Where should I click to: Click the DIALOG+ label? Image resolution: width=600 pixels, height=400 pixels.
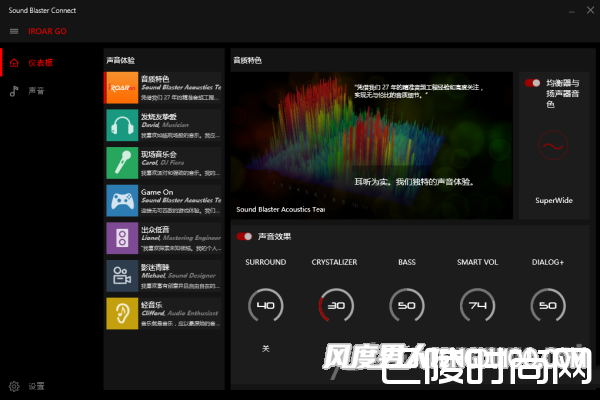coord(548,262)
